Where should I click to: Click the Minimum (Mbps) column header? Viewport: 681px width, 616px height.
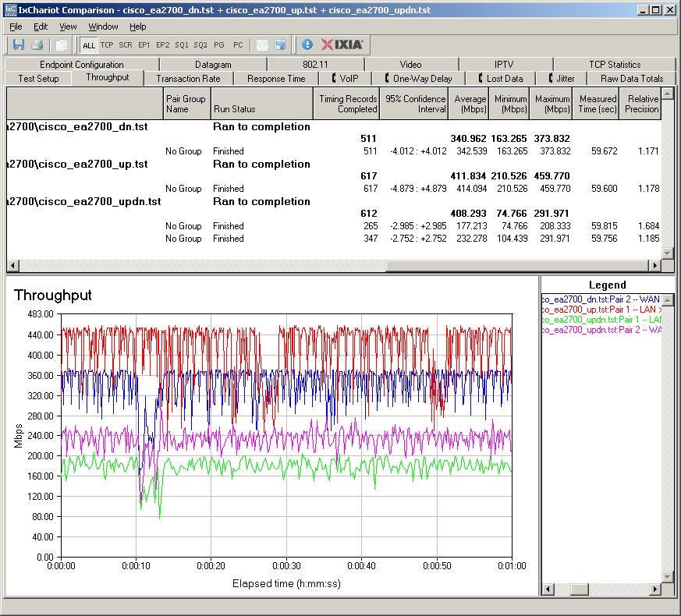509,104
